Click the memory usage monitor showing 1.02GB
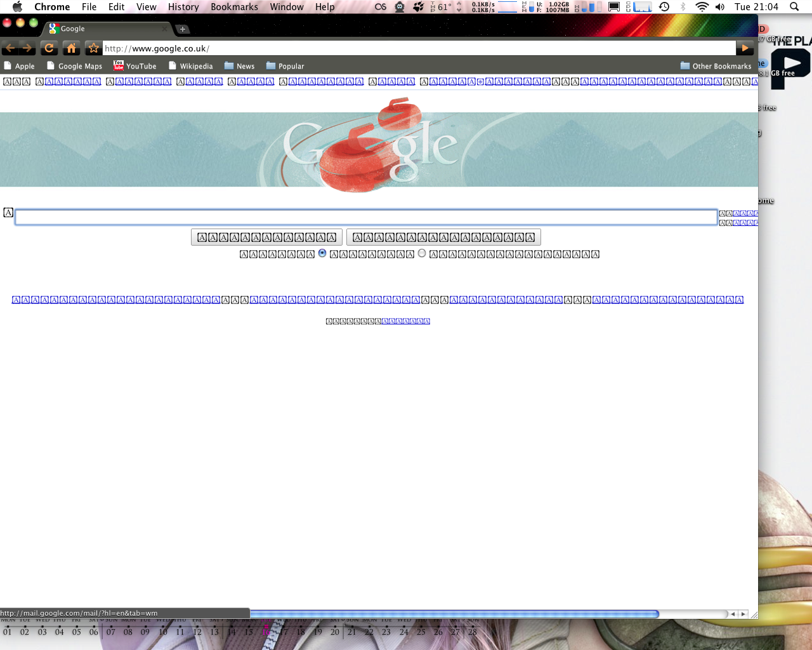This screenshot has width=812, height=650. tap(546, 7)
